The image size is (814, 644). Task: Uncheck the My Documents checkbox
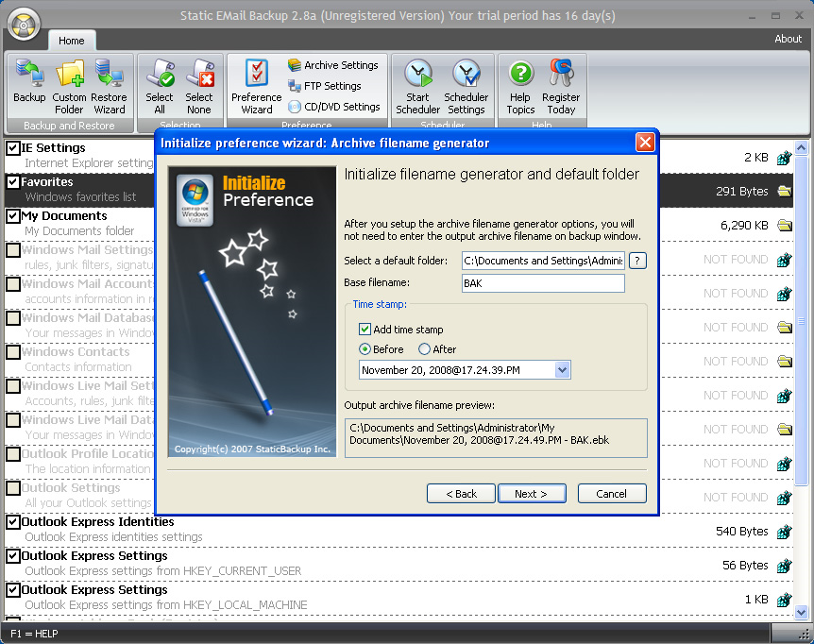tap(13, 216)
